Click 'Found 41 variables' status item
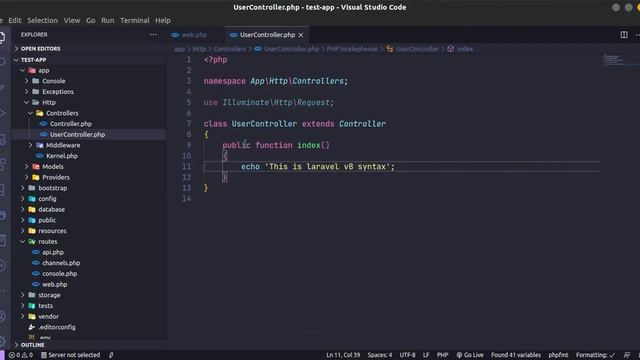 (x=516, y=355)
